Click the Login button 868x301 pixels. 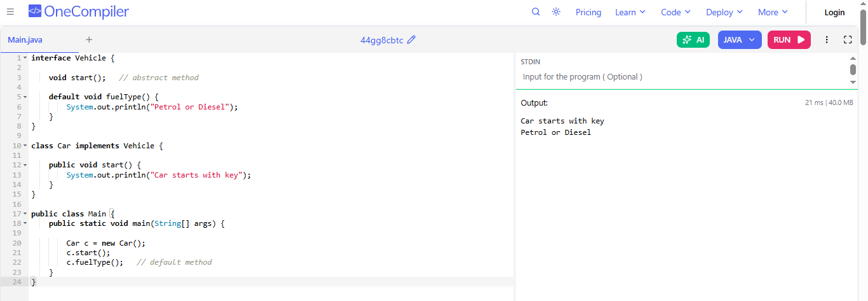pyautogui.click(x=834, y=12)
